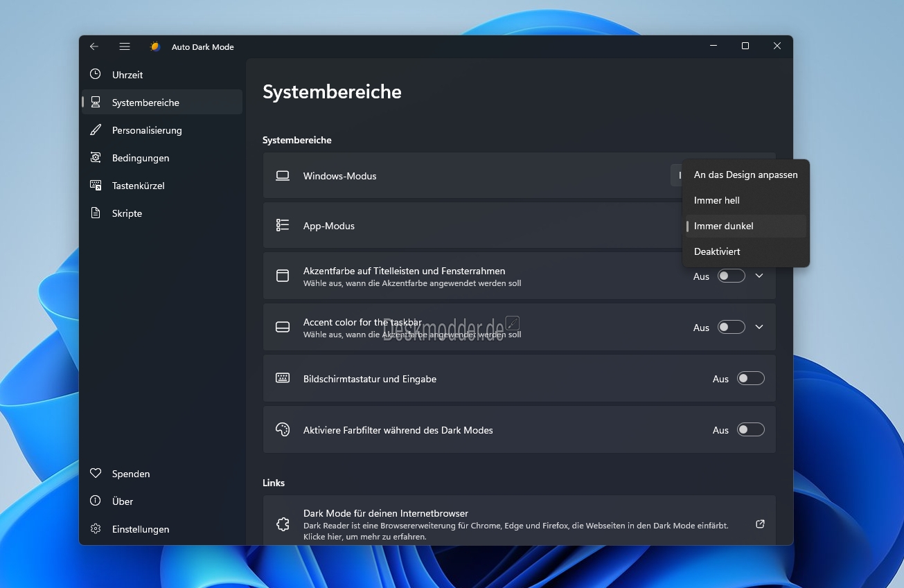
Task: Open the Über page
Action: coord(162,501)
